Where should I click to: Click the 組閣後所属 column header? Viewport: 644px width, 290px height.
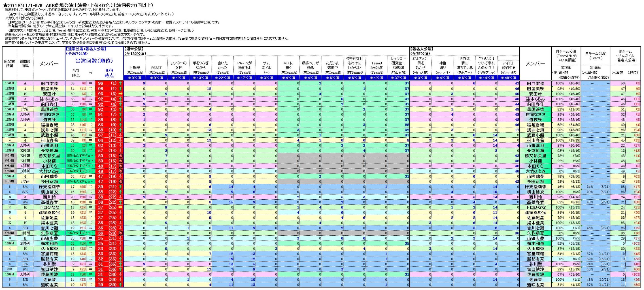[x=25, y=63]
